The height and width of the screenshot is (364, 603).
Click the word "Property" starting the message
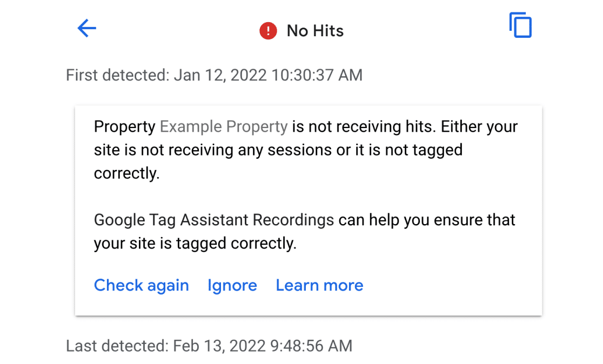point(125,127)
